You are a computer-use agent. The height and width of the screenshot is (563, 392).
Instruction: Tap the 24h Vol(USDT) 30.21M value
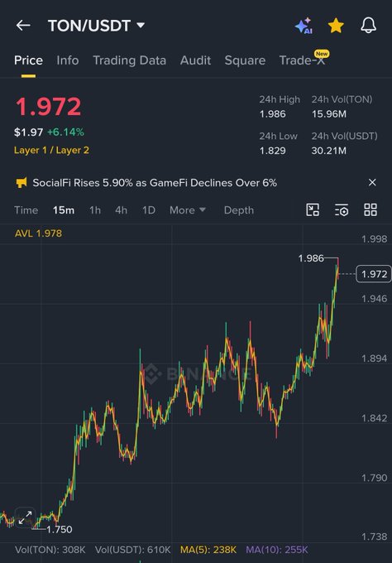pos(329,151)
